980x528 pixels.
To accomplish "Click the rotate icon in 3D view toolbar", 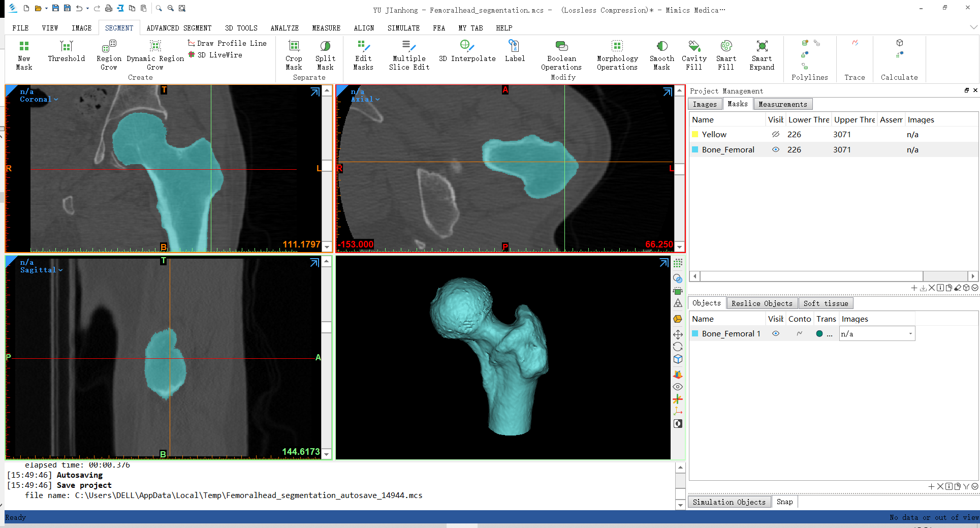I will click(x=678, y=347).
